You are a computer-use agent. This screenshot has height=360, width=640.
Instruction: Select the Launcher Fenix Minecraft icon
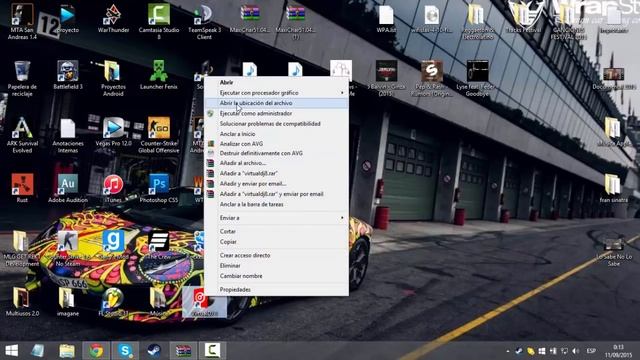pos(159,75)
